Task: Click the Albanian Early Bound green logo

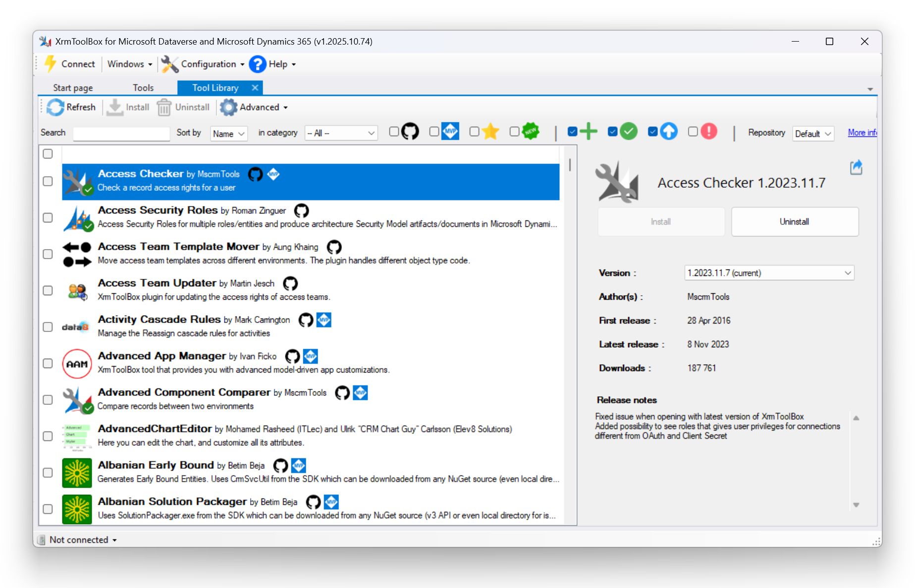Action: click(77, 473)
